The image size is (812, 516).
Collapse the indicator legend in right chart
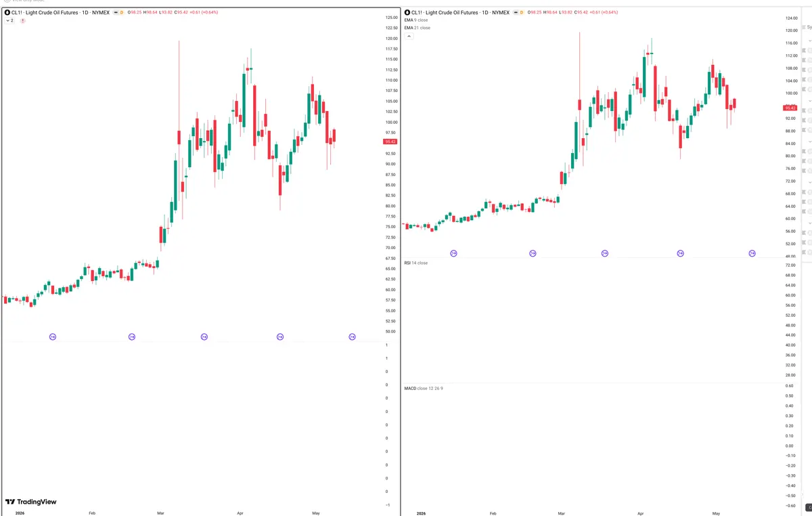click(408, 36)
